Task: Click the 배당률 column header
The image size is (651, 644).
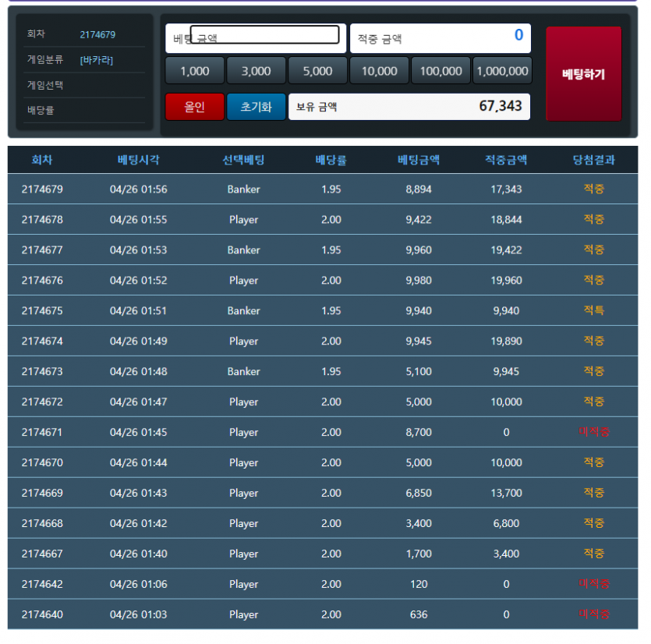Action: (331, 160)
